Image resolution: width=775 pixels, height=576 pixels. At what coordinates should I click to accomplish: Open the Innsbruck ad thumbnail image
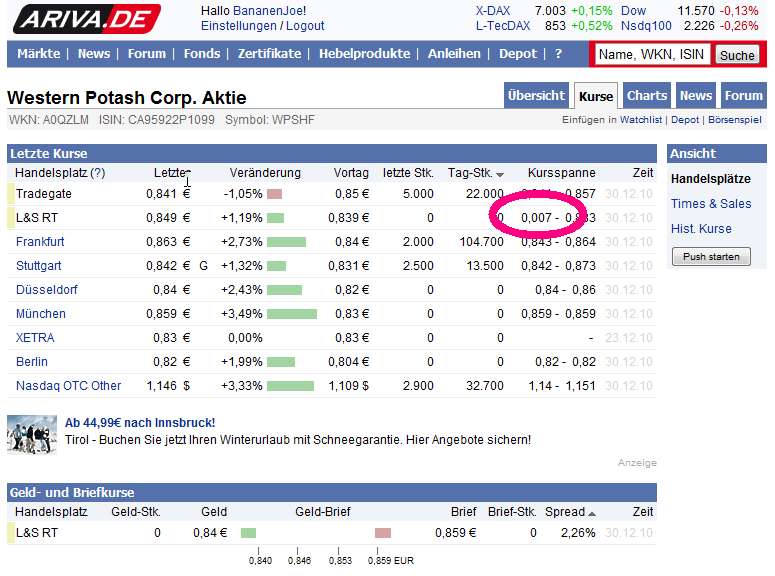click(x=32, y=435)
